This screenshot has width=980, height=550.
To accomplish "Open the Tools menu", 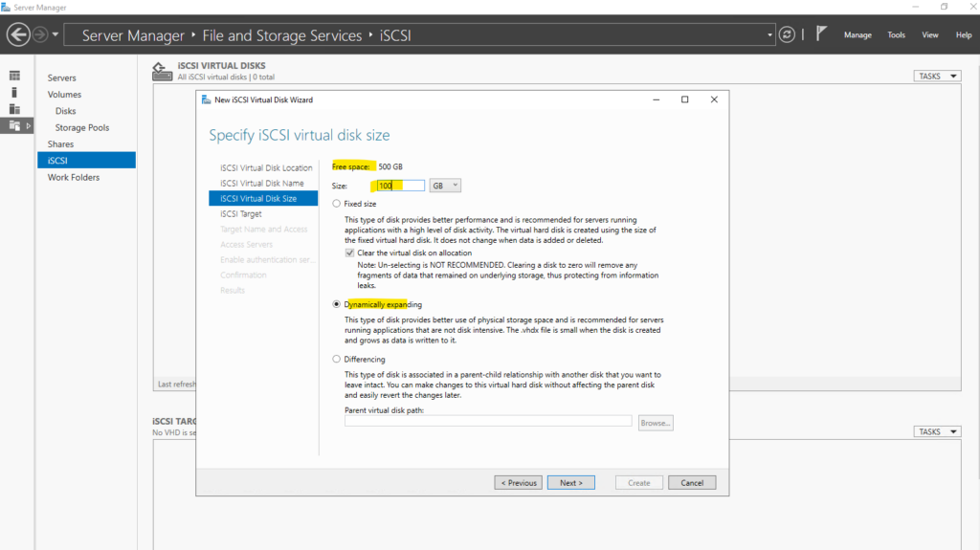I will point(896,35).
